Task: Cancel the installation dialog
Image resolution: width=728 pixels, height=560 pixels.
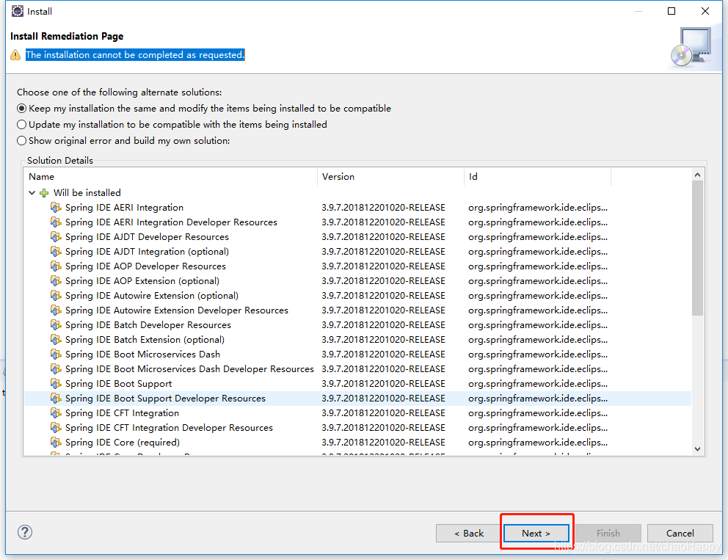Action: tap(680, 533)
